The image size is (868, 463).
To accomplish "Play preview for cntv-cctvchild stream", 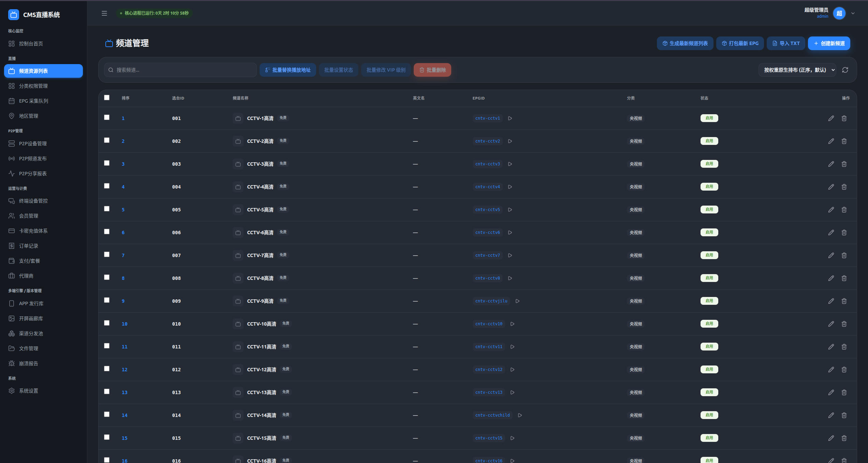I will coord(520,415).
